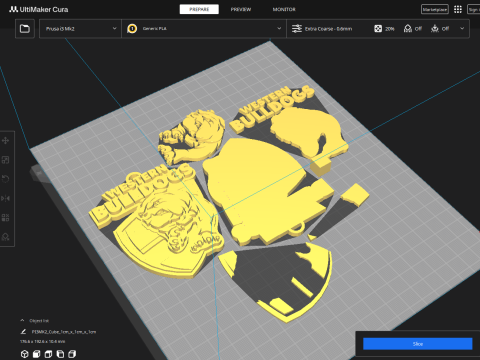Open the application switcher grid icon

point(458,9)
